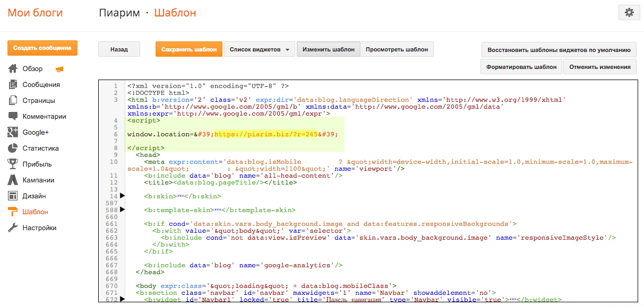Click the b:section navbar line 671
Screen dimensions: 644x306
315,293
